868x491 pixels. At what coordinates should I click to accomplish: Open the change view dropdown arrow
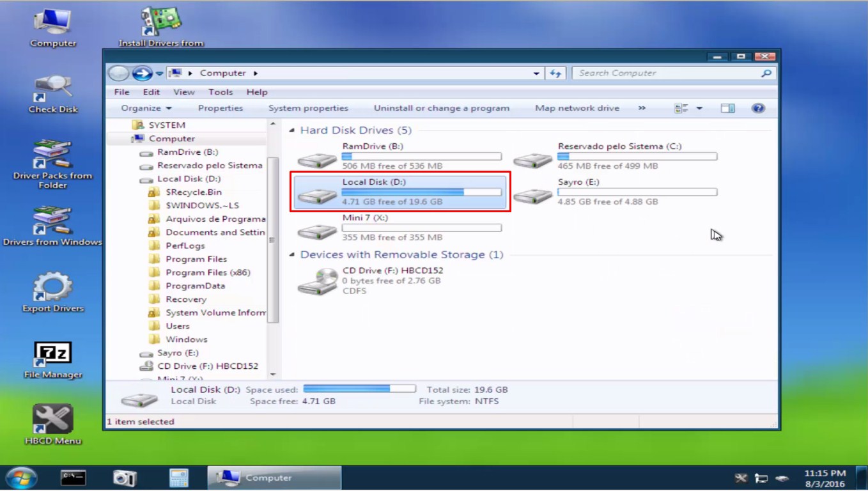click(x=699, y=109)
